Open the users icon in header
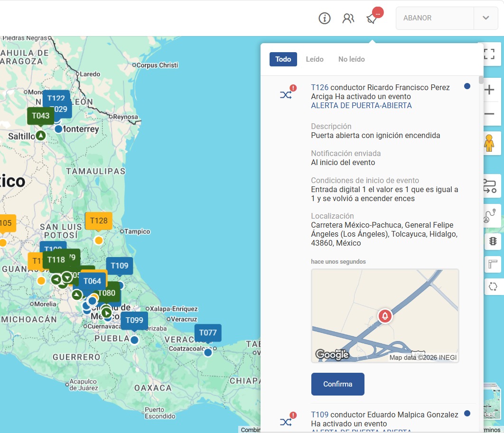The height and width of the screenshot is (433, 504). [348, 18]
